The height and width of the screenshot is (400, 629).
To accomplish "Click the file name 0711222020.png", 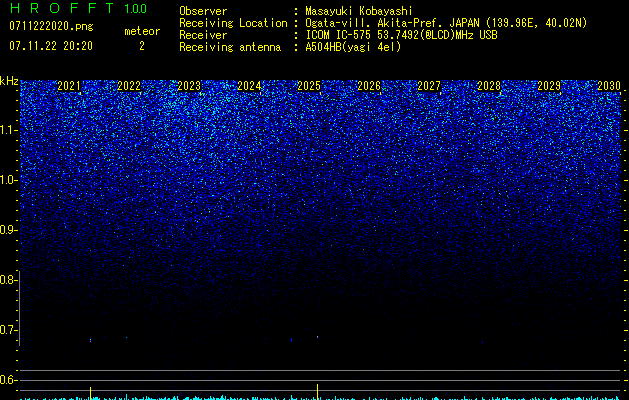I will tap(51, 26).
